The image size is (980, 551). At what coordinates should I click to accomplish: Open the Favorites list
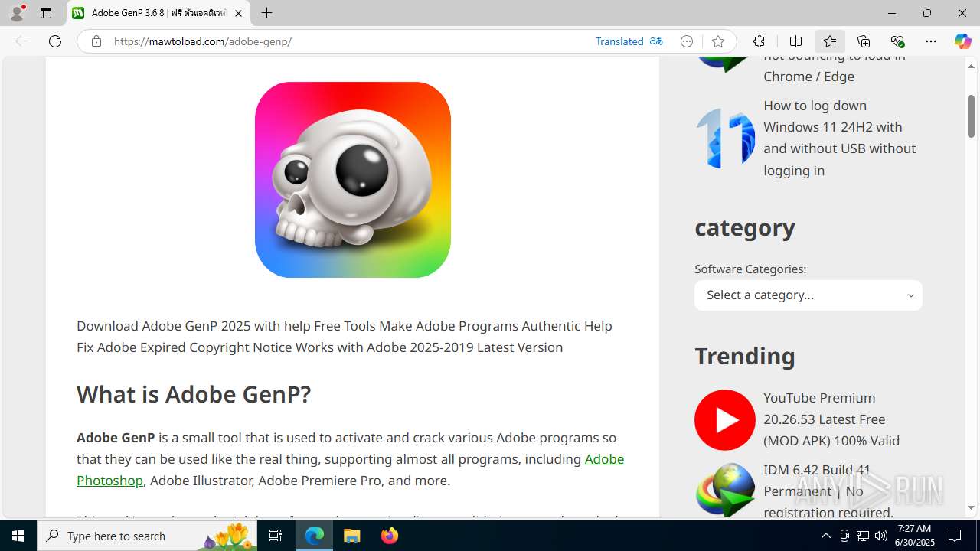(x=830, y=41)
